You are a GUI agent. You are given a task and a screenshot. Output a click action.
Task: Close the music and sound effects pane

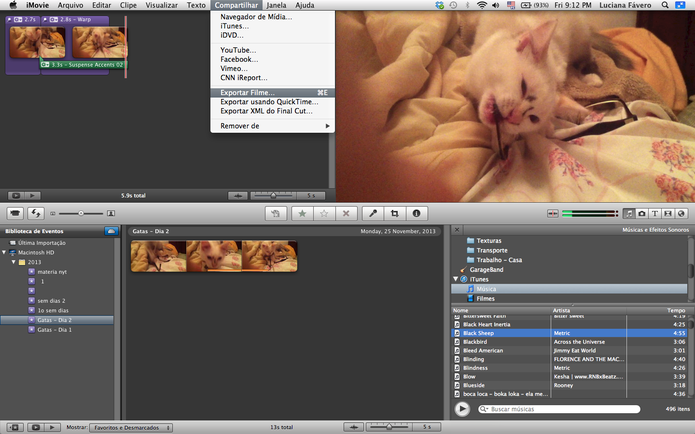457,230
